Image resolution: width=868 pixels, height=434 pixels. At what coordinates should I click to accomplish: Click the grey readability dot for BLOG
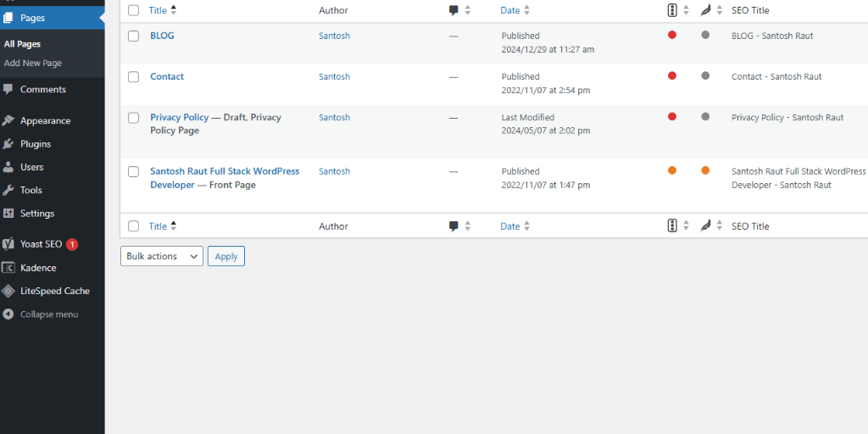(x=705, y=35)
